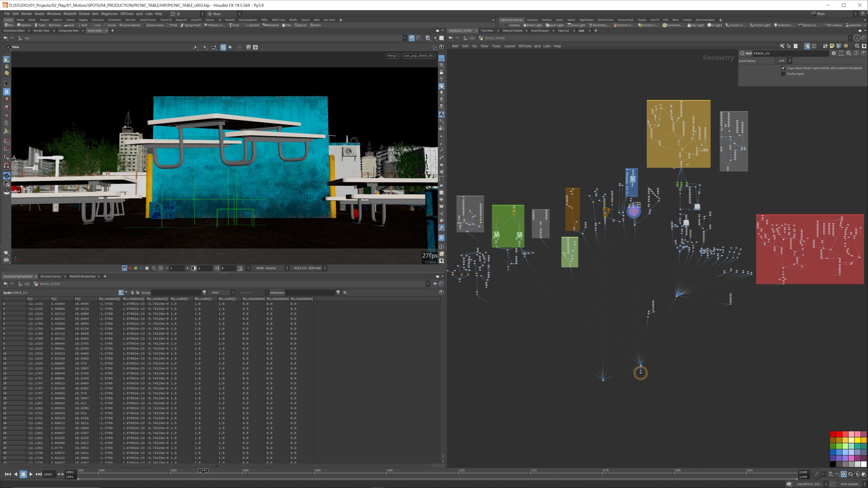Create a Sky Light

coord(696,25)
